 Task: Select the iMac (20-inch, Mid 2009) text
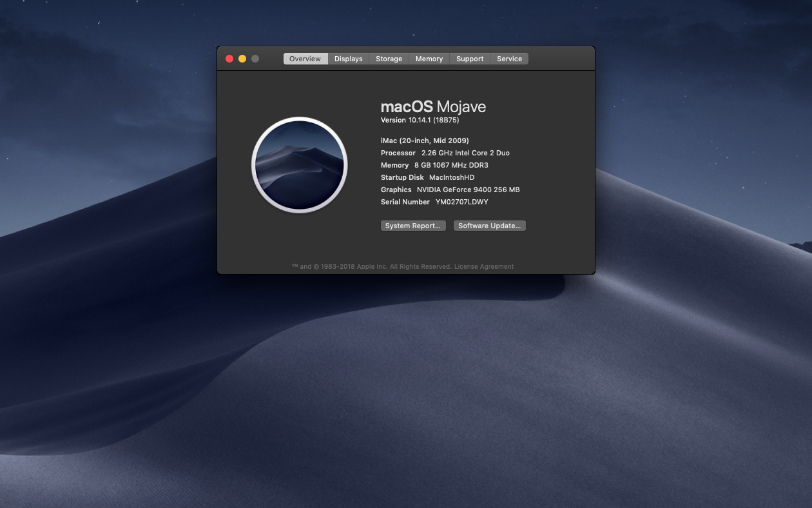click(425, 141)
